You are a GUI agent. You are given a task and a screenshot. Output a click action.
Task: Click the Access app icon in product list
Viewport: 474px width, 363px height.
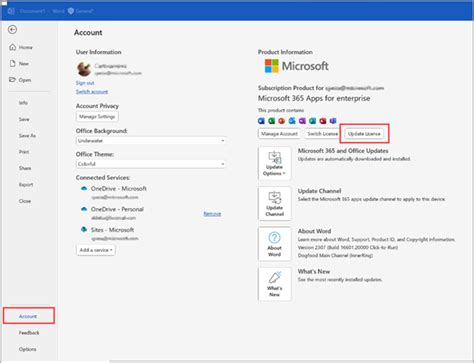tap(323, 121)
